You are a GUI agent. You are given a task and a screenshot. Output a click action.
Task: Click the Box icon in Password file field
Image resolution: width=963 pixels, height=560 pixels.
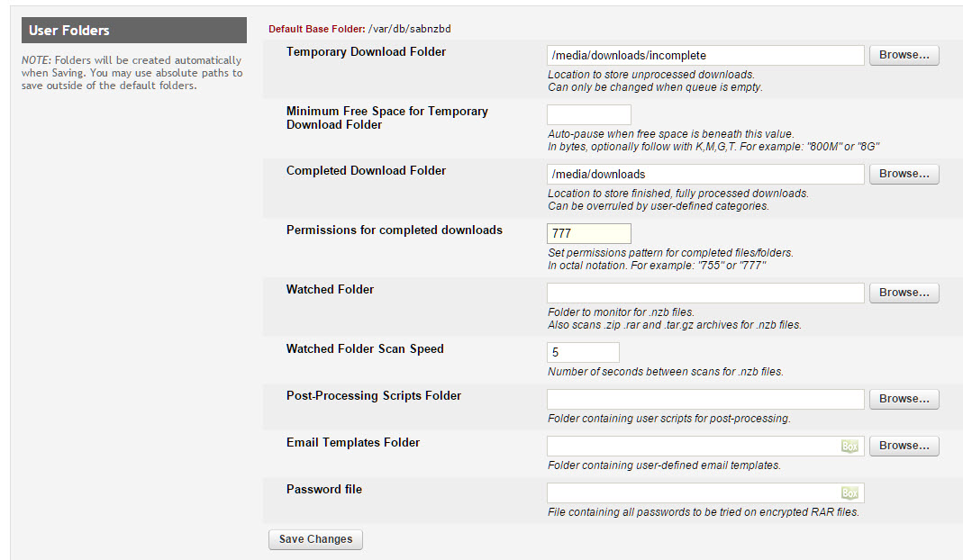pyautogui.click(x=849, y=493)
